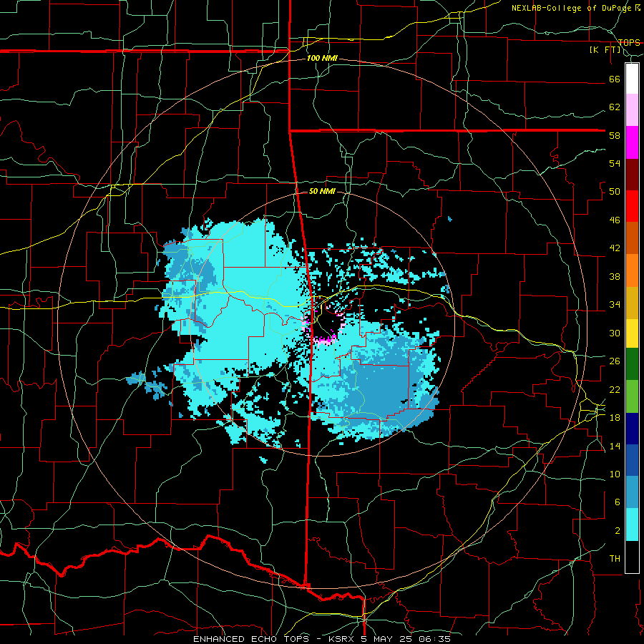Click the 22 legend value
The image size is (644, 644).
click(x=615, y=389)
